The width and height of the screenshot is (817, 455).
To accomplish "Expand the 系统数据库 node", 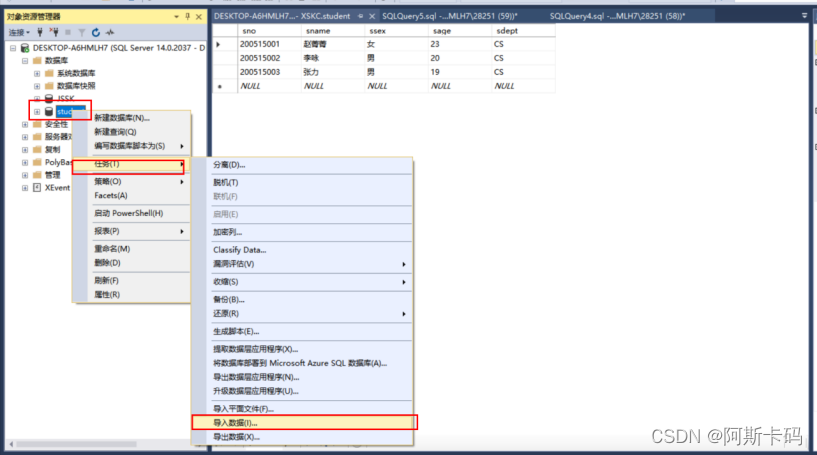I will pyautogui.click(x=37, y=73).
